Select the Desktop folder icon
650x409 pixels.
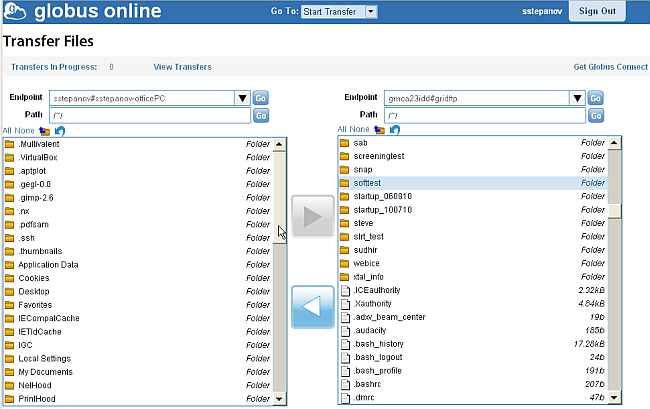pyautogui.click(x=9, y=292)
